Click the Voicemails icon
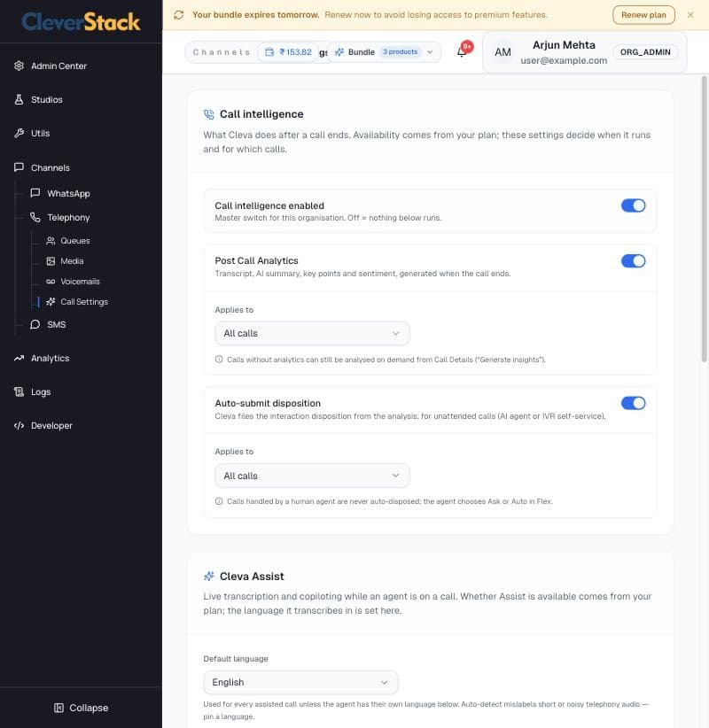 51,282
